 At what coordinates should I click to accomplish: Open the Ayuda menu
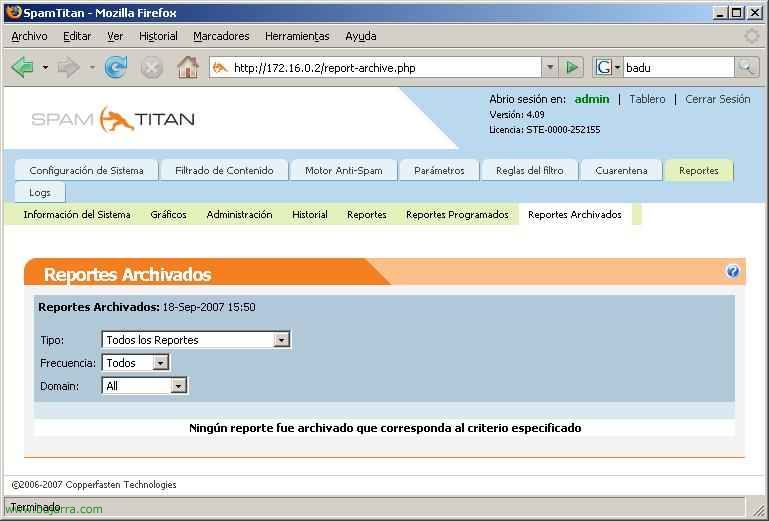(361, 36)
